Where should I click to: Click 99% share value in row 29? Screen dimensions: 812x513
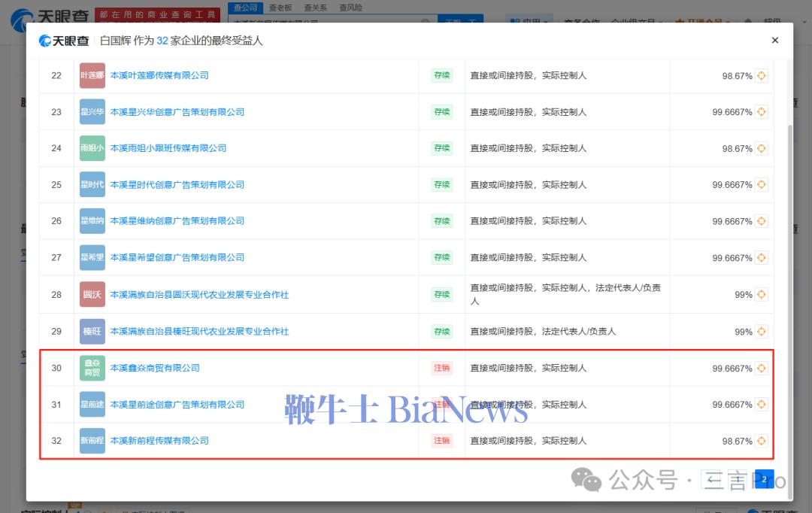pyautogui.click(x=743, y=332)
